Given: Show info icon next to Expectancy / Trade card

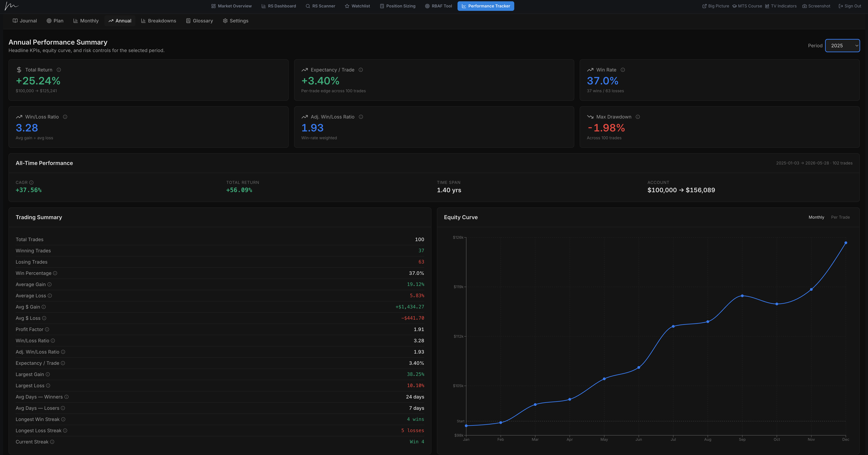Looking at the screenshot, I should pyautogui.click(x=361, y=70).
